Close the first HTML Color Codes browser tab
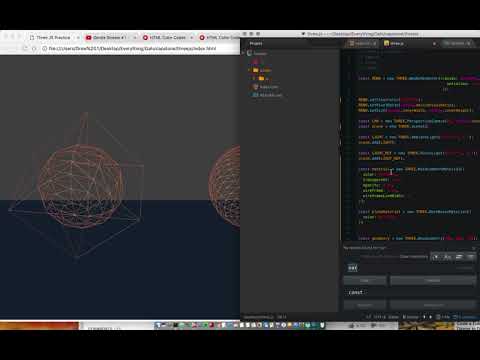 191,38
